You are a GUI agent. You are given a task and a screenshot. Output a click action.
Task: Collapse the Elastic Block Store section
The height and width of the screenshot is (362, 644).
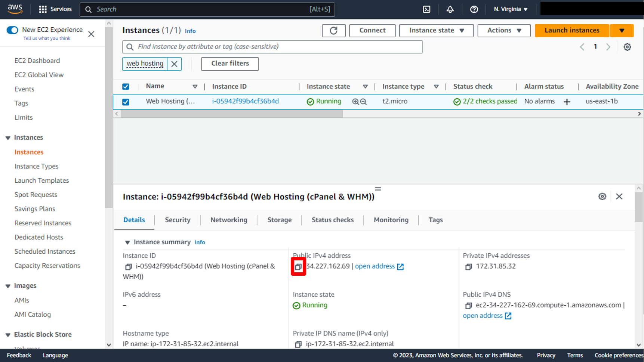tap(8, 335)
